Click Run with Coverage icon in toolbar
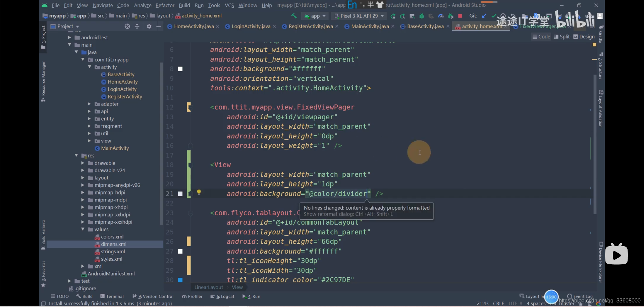 coord(431,16)
